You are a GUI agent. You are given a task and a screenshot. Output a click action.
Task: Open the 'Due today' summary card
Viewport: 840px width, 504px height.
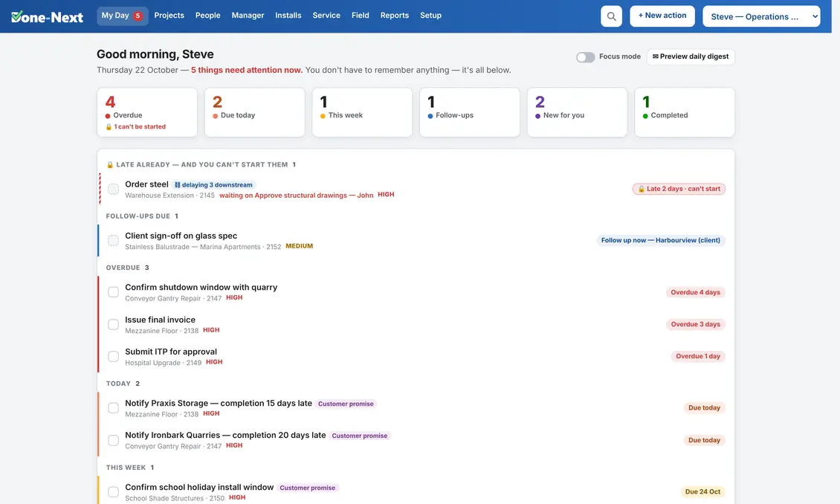tap(254, 112)
